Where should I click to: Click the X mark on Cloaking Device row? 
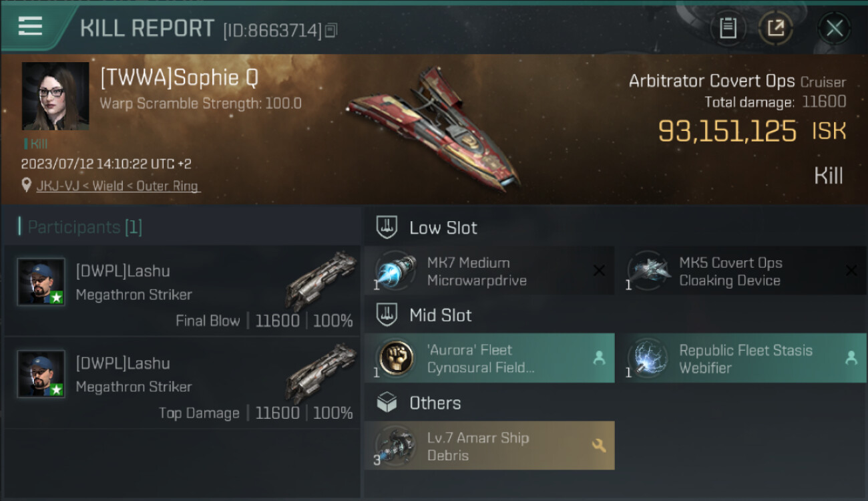pyautogui.click(x=851, y=271)
